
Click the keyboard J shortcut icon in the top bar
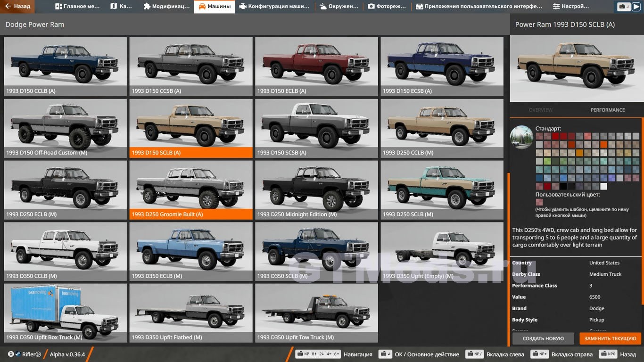coord(624,7)
